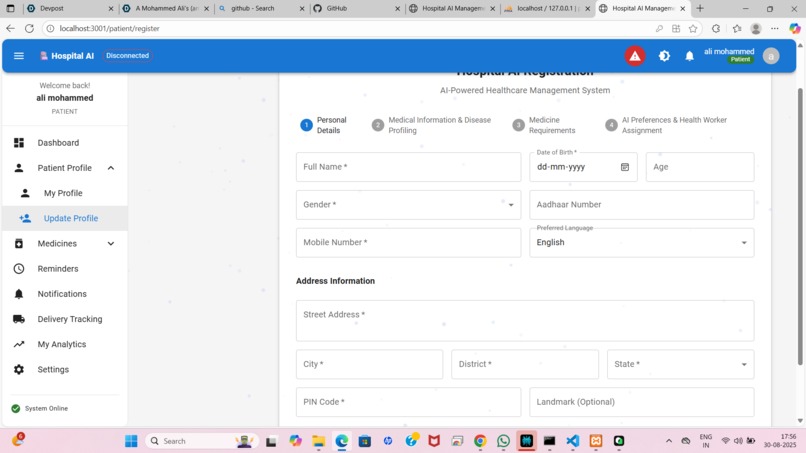Switch to the localhost / 127.0.0.1 tab
The height and width of the screenshot is (453, 806).
[x=547, y=8]
